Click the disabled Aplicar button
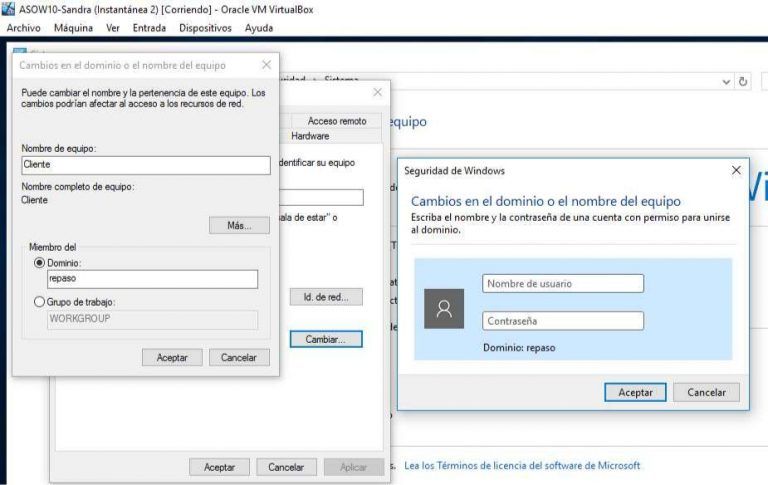This screenshot has width=768, height=485. [x=353, y=467]
